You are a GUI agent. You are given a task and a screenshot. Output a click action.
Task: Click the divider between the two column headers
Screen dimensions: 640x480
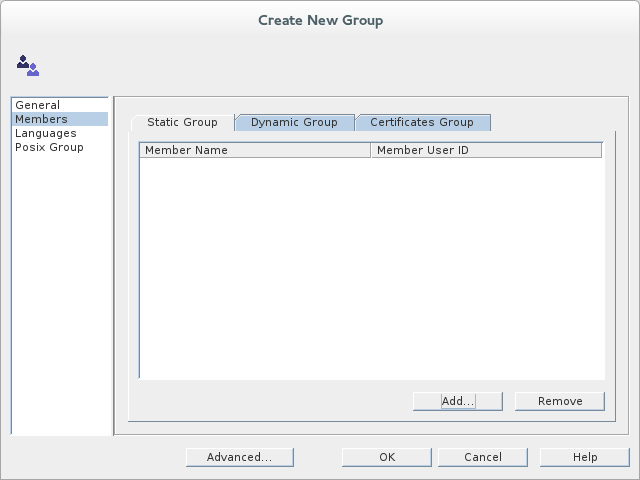point(370,150)
